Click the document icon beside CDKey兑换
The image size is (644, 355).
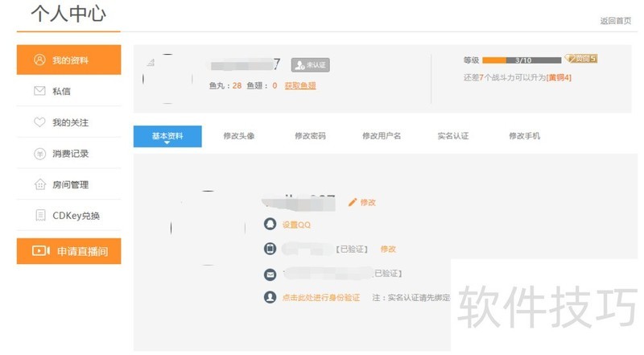40,215
